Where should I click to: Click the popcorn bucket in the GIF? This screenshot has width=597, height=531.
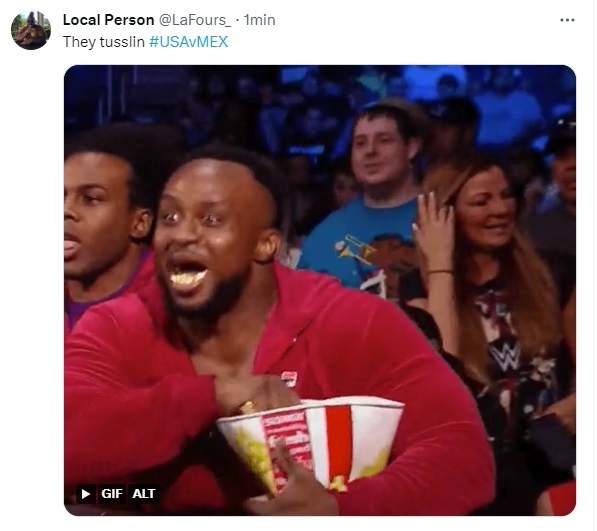click(310, 442)
